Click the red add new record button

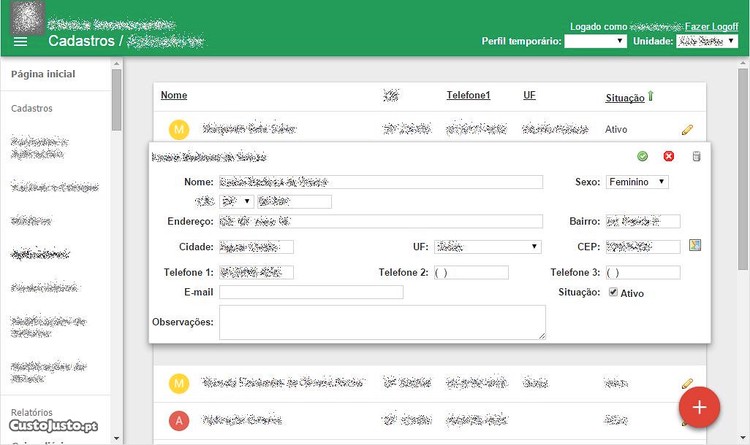pos(699,407)
